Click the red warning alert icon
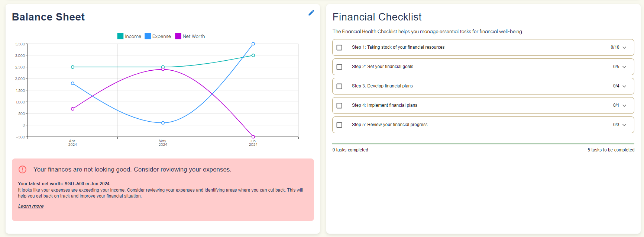The height and width of the screenshot is (237, 644). [23, 170]
